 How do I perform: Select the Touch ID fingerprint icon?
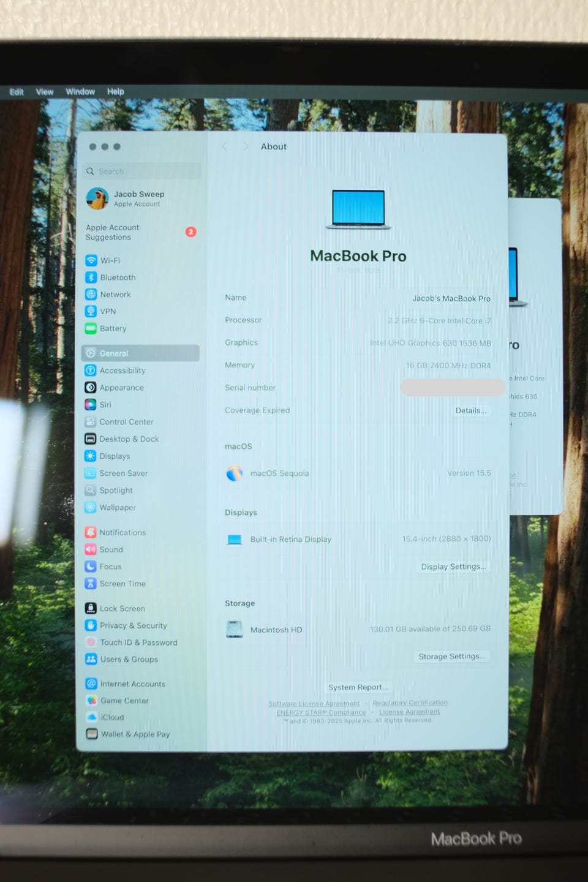(91, 643)
